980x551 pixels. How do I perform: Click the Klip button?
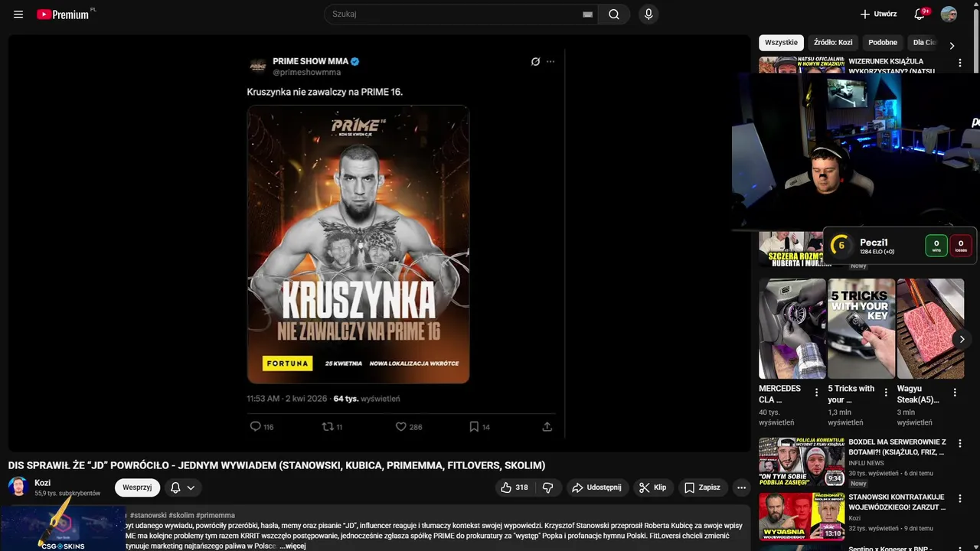653,487
